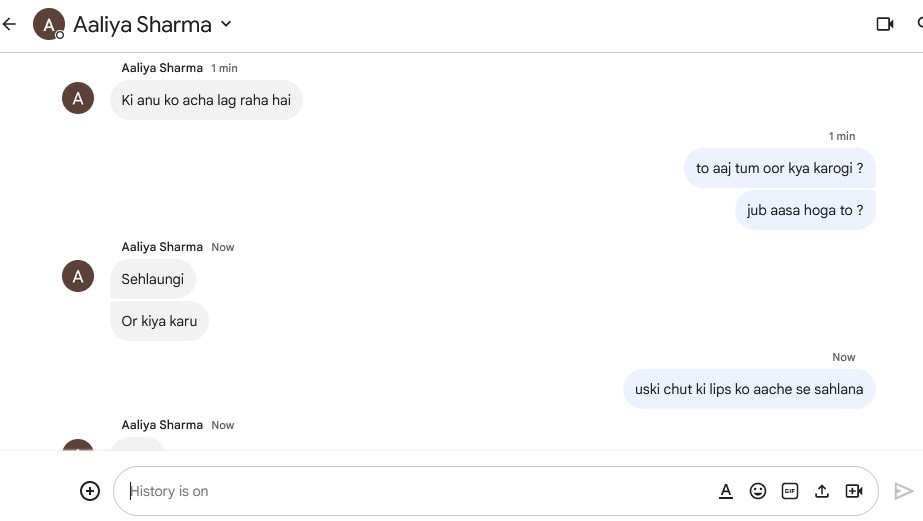This screenshot has width=923, height=521.
Task: Click sender name above first message
Action: [x=162, y=68]
